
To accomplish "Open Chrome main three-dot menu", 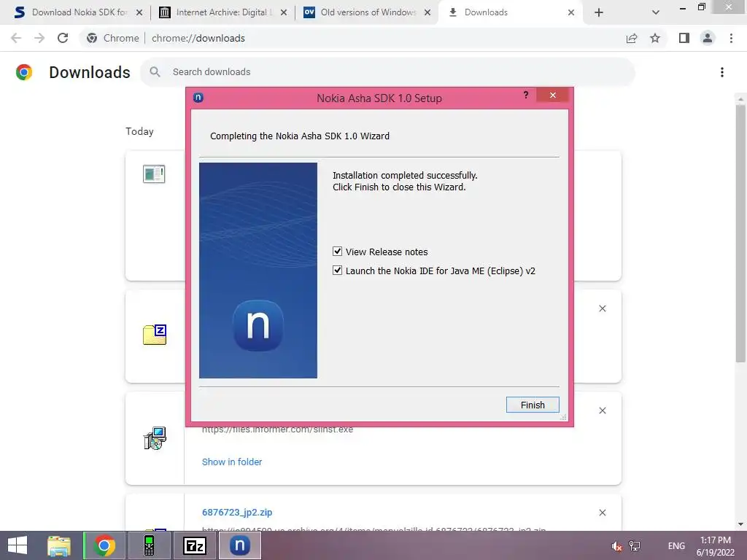I will (x=731, y=38).
